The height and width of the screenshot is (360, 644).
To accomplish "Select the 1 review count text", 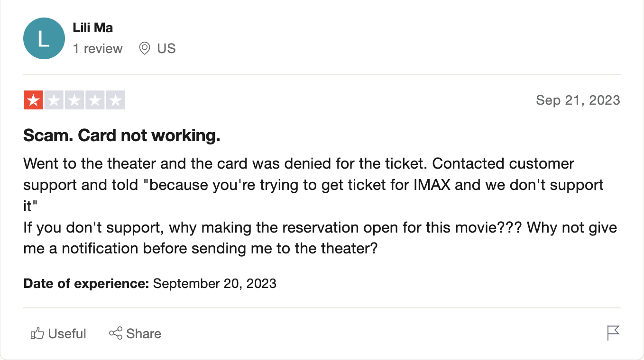I will [98, 49].
